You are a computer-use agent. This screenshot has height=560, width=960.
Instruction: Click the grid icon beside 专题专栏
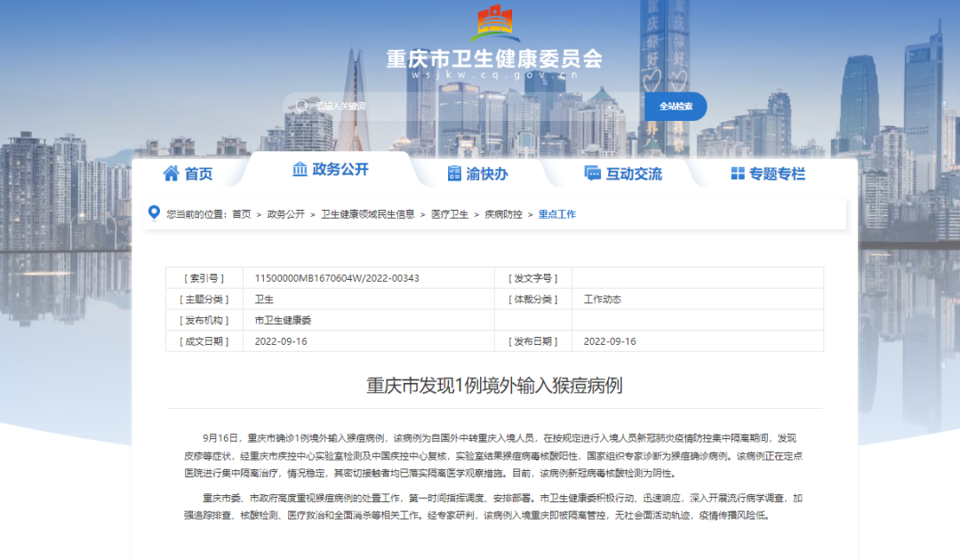[x=737, y=173]
